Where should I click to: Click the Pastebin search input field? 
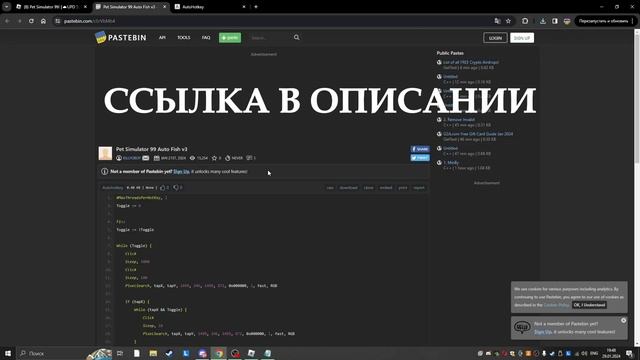coord(270,38)
